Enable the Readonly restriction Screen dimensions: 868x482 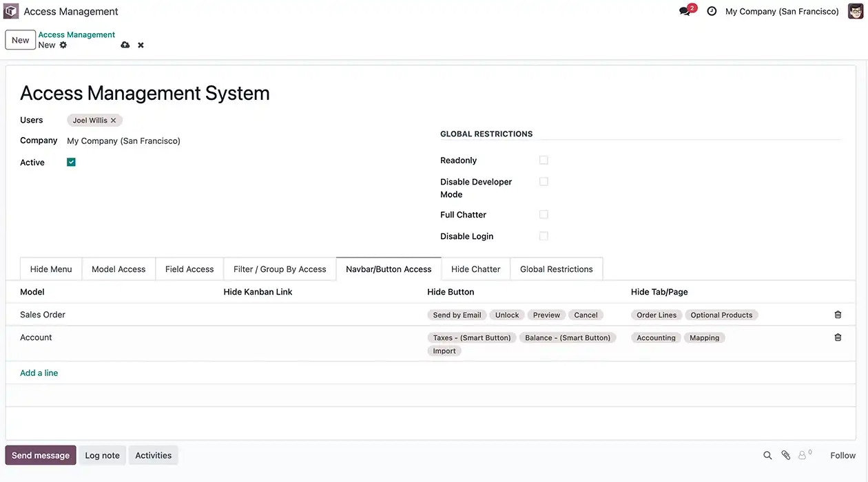(544, 159)
